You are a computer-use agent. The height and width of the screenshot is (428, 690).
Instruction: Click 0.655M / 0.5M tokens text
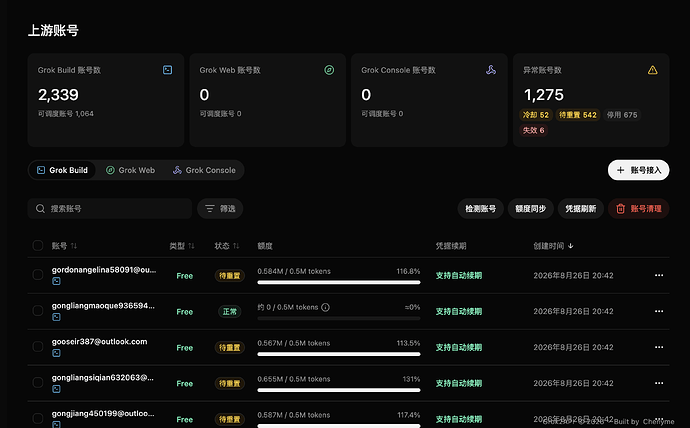(294, 379)
